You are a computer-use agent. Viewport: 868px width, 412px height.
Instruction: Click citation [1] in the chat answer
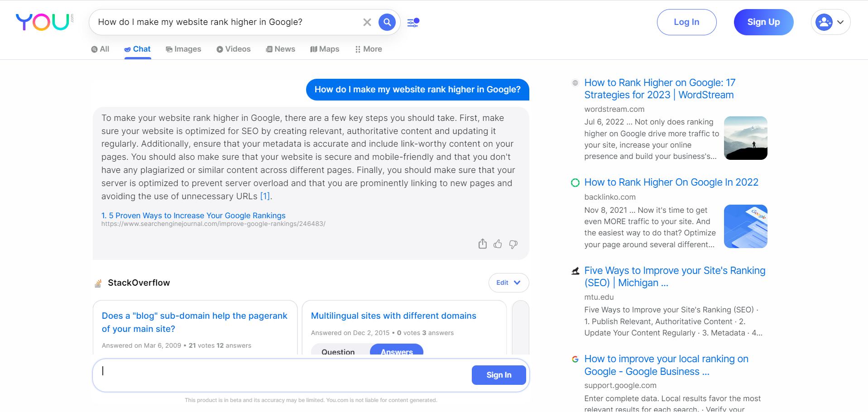click(x=265, y=196)
